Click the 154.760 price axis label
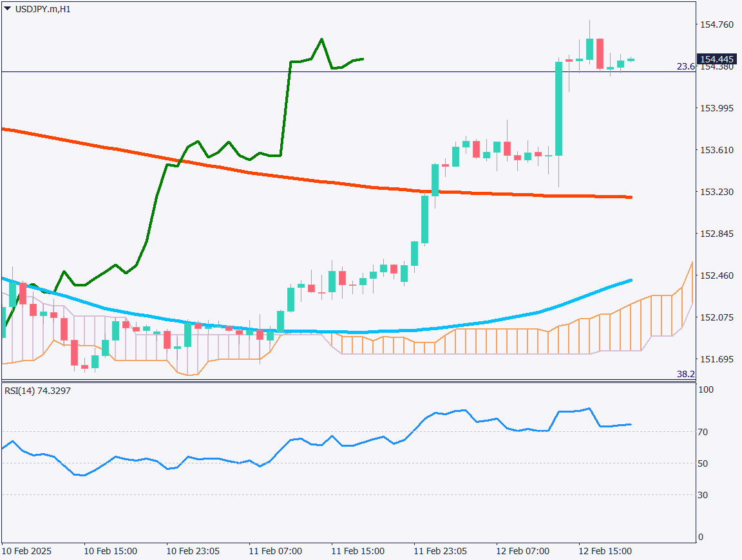 point(716,24)
